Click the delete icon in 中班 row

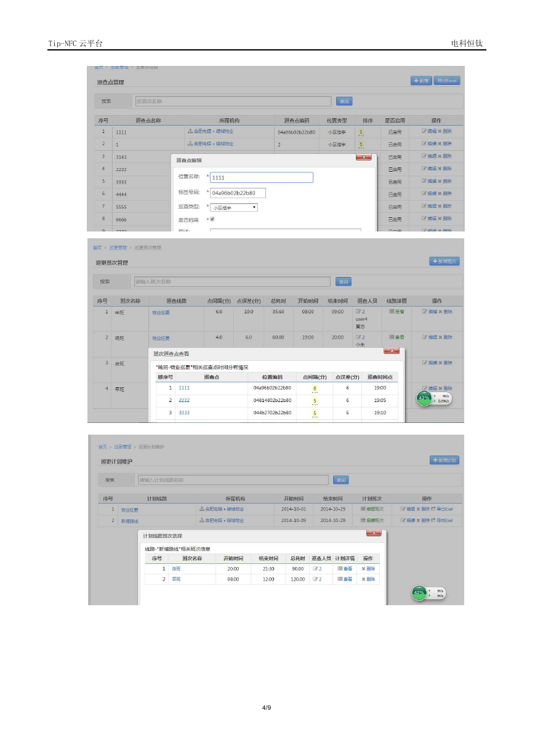click(440, 312)
